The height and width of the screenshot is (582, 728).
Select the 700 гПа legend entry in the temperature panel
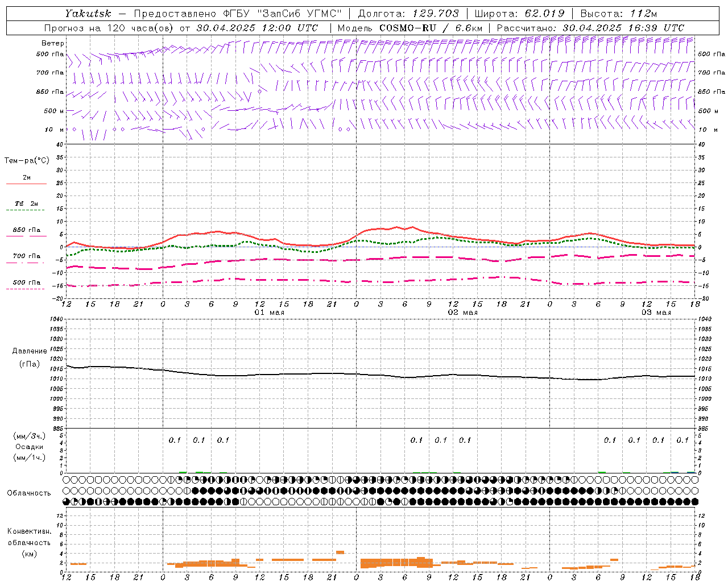27,256
